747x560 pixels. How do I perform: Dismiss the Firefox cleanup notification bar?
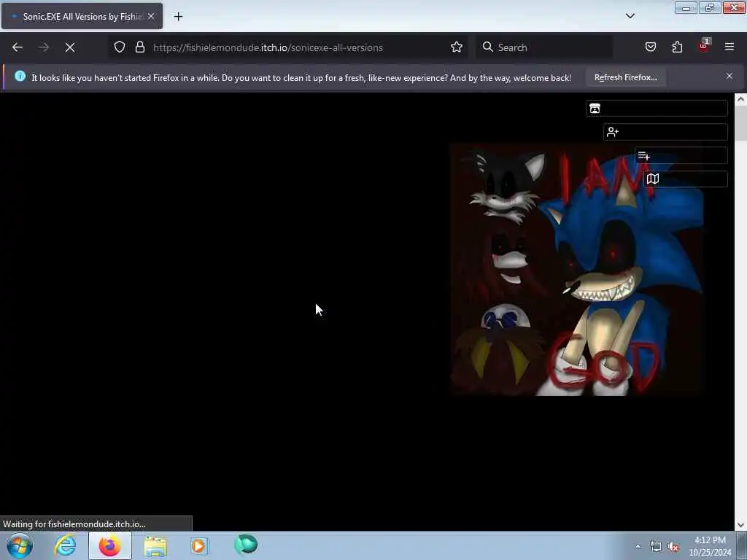(x=729, y=76)
